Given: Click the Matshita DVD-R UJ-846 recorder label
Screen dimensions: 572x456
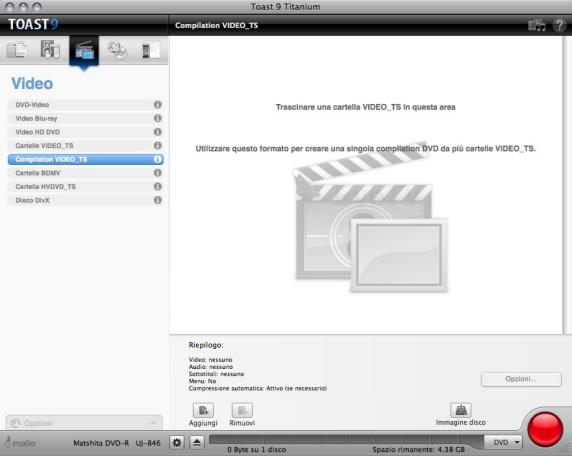Looking at the screenshot, I should [117, 443].
